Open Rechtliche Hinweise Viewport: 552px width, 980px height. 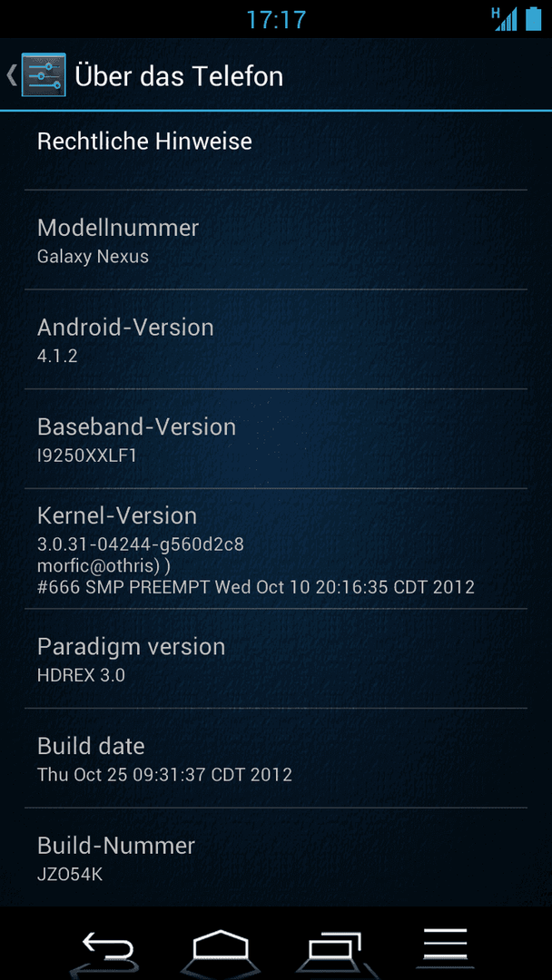click(x=276, y=151)
